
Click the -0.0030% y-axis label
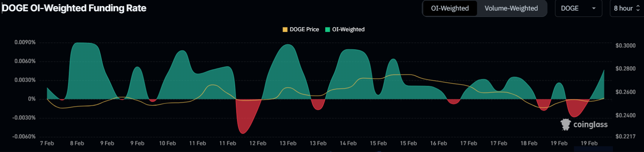coord(24,118)
